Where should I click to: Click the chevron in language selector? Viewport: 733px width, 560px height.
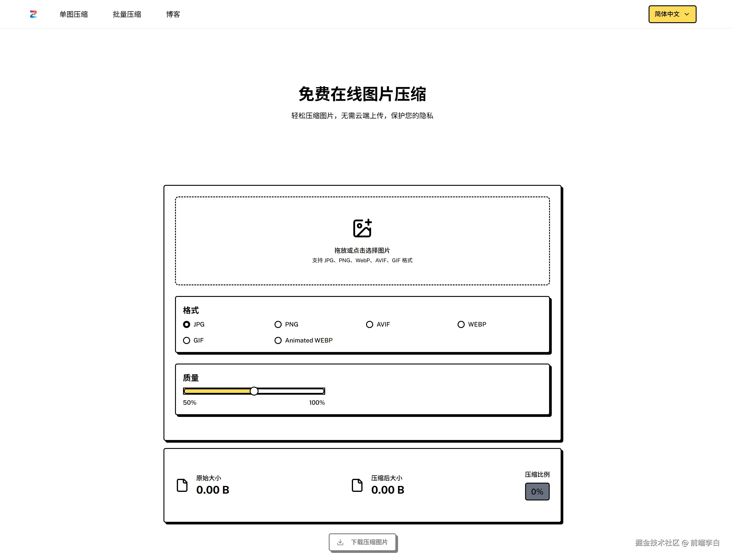(687, 14)
